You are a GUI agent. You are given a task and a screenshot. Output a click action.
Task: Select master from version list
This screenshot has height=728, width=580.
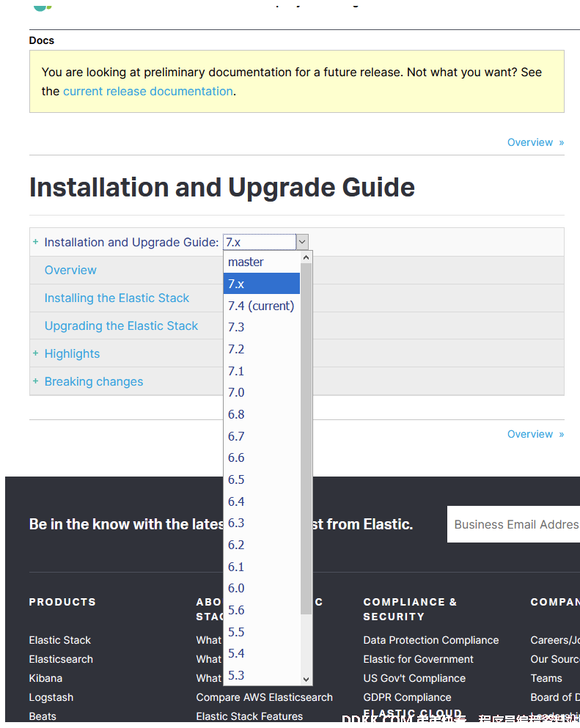pyautogui.click(x=262, y=262)
